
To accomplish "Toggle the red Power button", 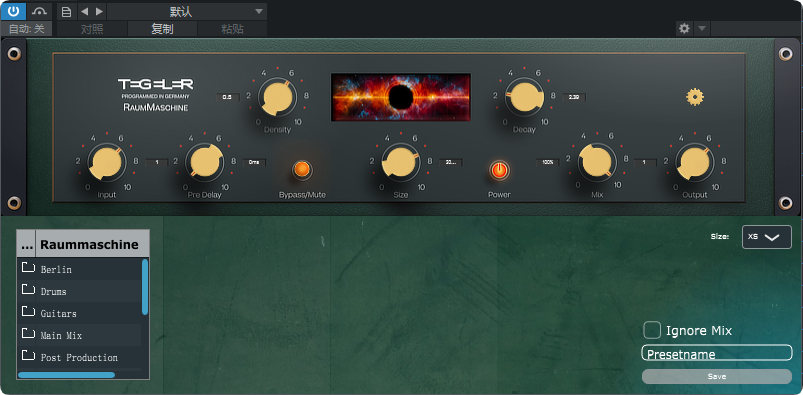I will pos(499,170).
